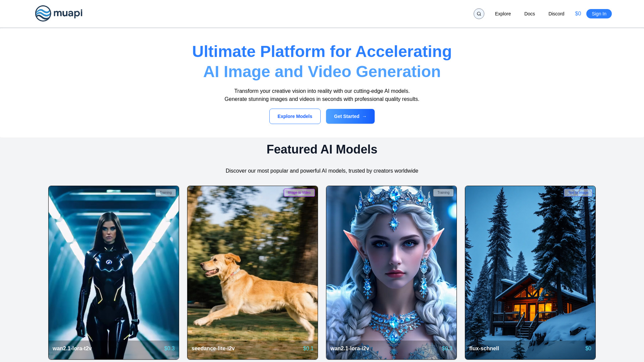The image size is (644, 362).
Task: Click the $0 balance in header
Action: pos(578,14)
